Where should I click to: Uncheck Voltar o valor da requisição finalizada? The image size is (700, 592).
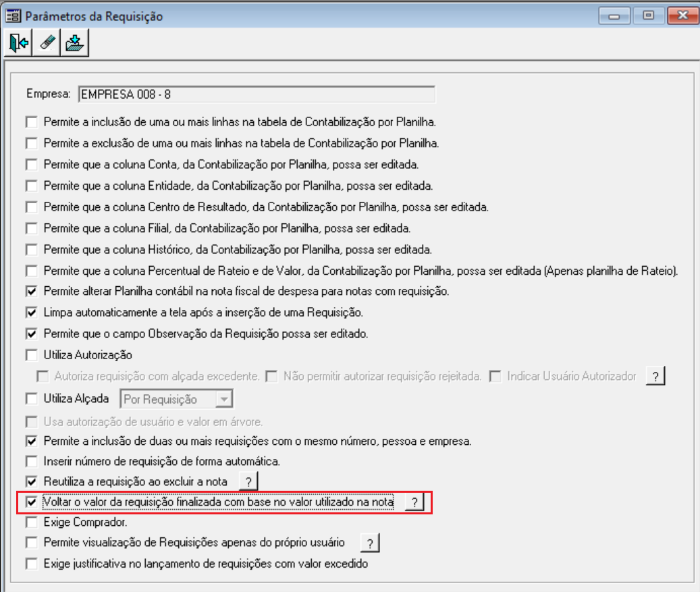click(32, 502)
